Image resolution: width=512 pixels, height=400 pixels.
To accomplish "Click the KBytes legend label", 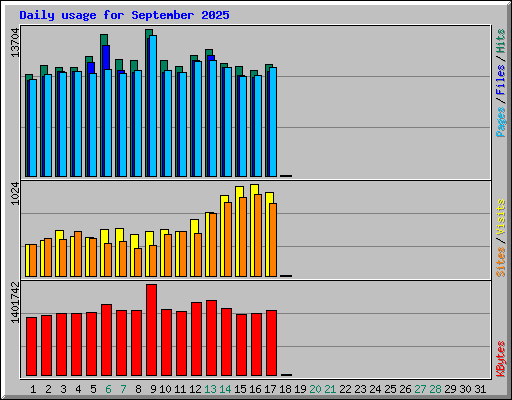I will [x=501, y=359].
